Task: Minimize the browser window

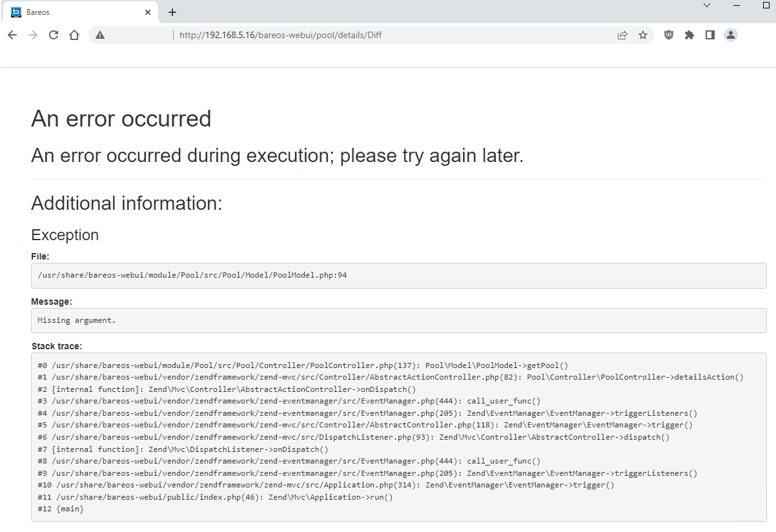Action: tap(737, 5)
